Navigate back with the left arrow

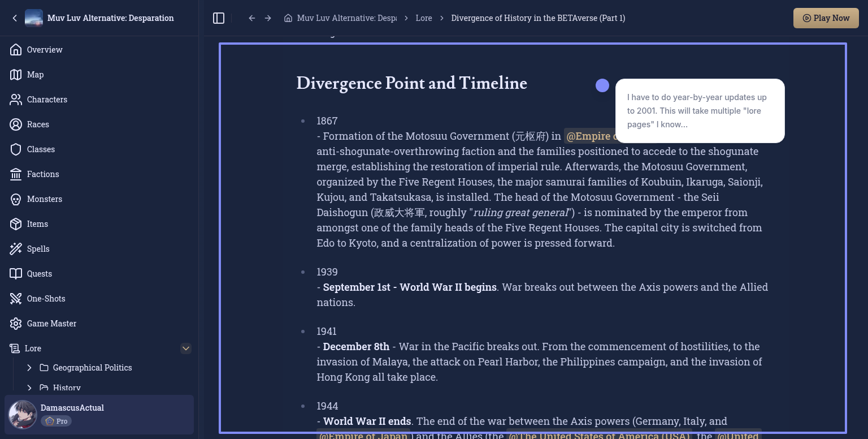tap(252, 18)
